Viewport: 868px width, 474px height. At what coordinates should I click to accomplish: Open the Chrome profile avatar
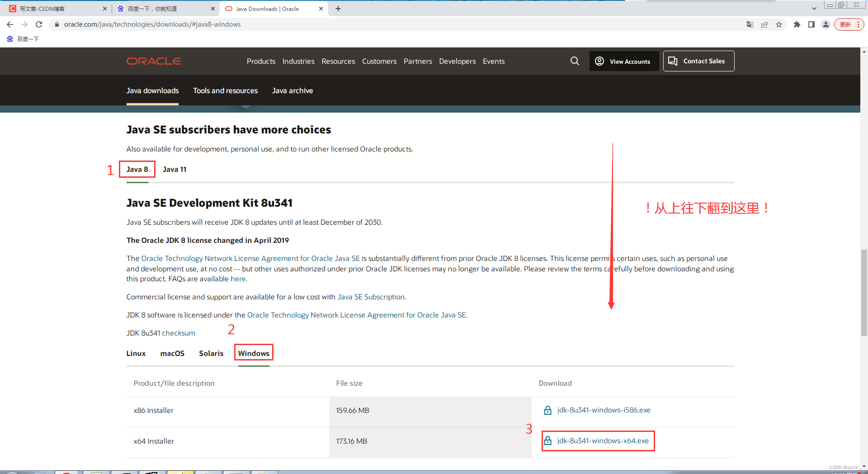pyautogui.click(x=826, y=24)
